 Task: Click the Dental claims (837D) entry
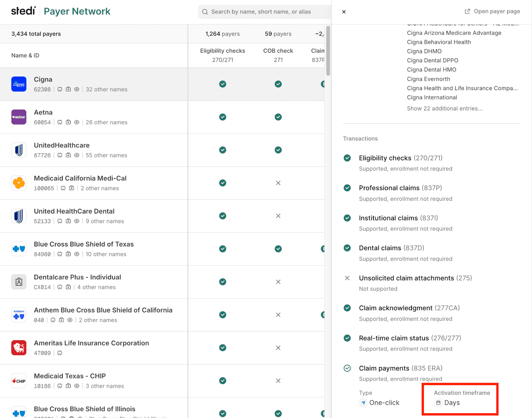click(x=392, y=248)
